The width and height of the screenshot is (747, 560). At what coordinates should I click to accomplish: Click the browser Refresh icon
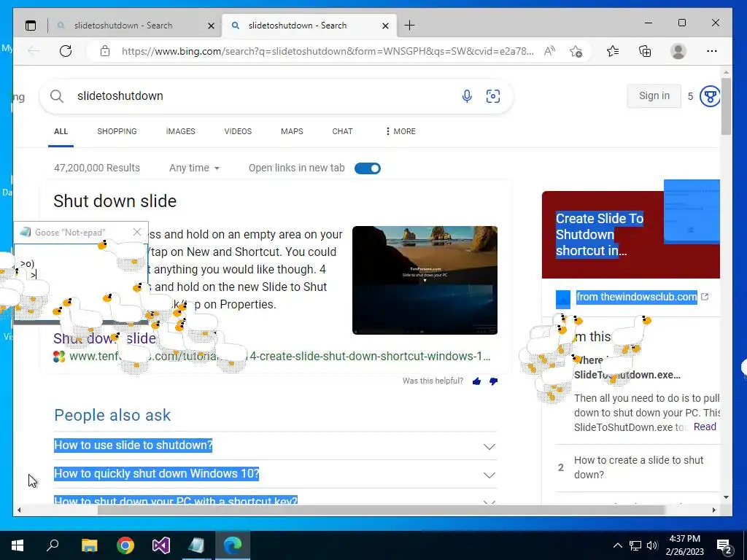click(x=66, y=51)
